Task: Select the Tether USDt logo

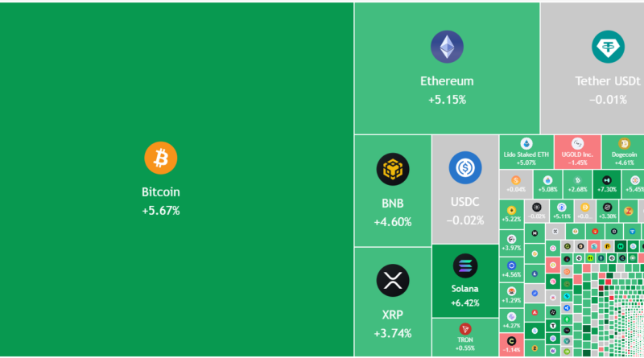Action: click(x=608, y=47)
